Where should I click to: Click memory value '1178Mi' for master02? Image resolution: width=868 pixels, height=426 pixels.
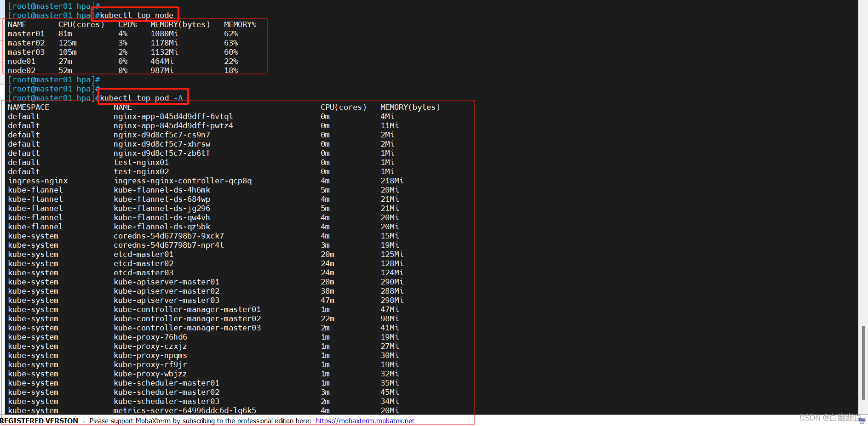pos(164,43)
